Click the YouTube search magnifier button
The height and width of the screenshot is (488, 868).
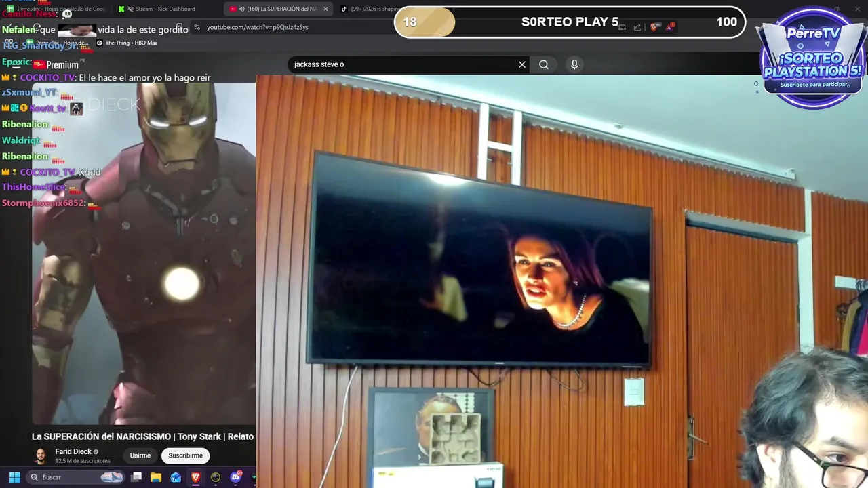click(x=544, y=64)
